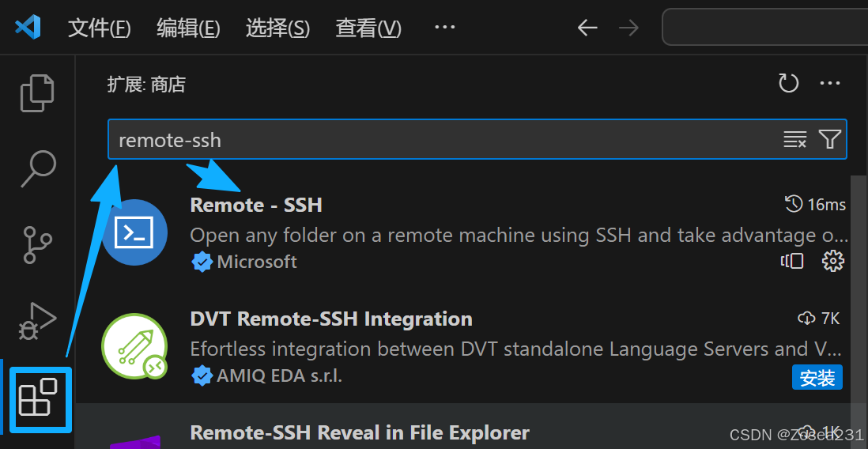Open the Run and Debug view

coord(37,321)
